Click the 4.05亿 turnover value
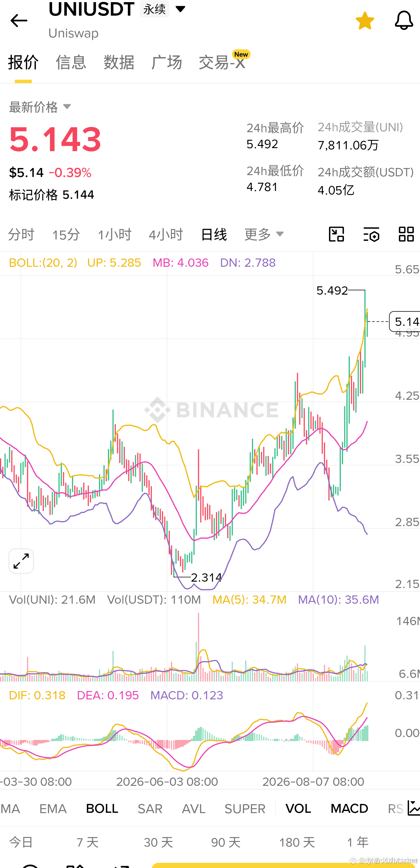420x868 pixels. coord(336,190)
